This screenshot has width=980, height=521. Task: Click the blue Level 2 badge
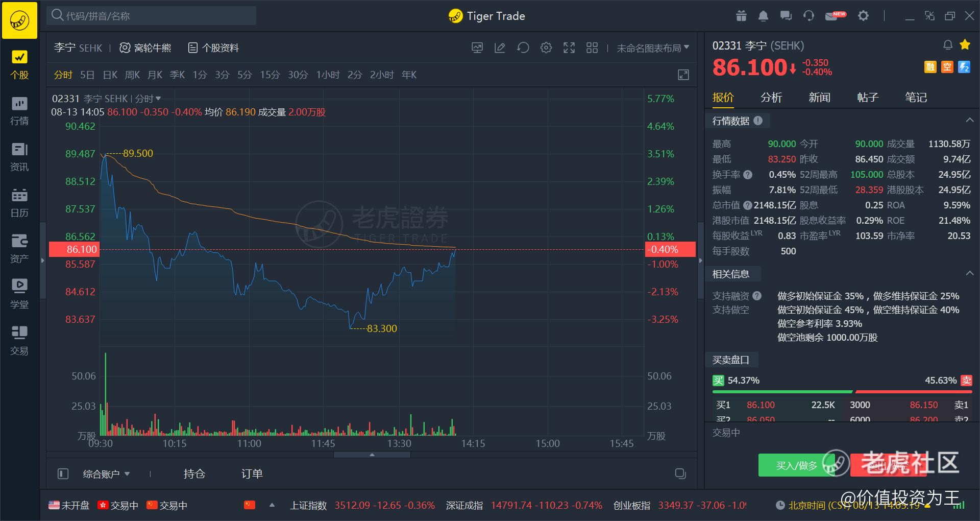[x=964, y=67]
